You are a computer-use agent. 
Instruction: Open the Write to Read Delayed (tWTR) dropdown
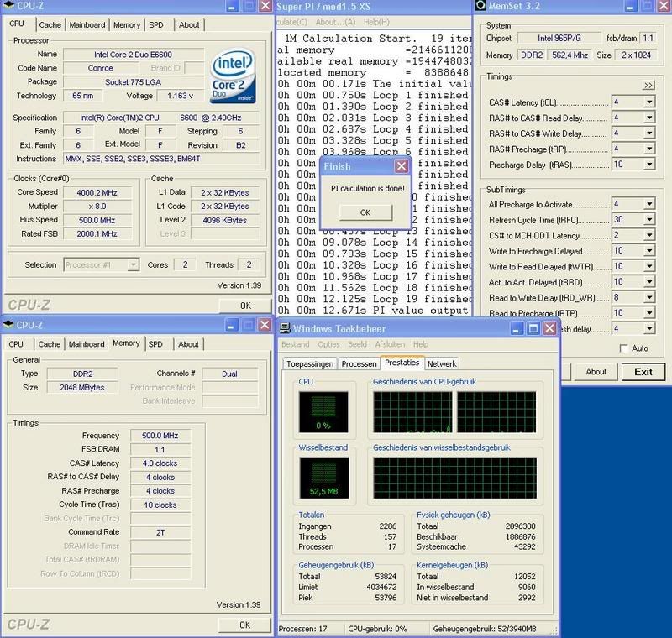[649, 266]
